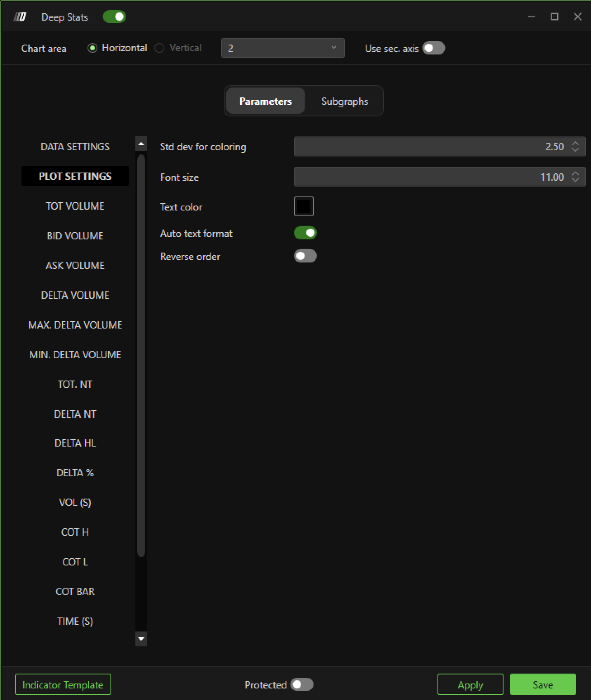The image size is (591, 700).
Task: Open the Text color swatch
Action: pyautogui.click(x=303, y=206)
